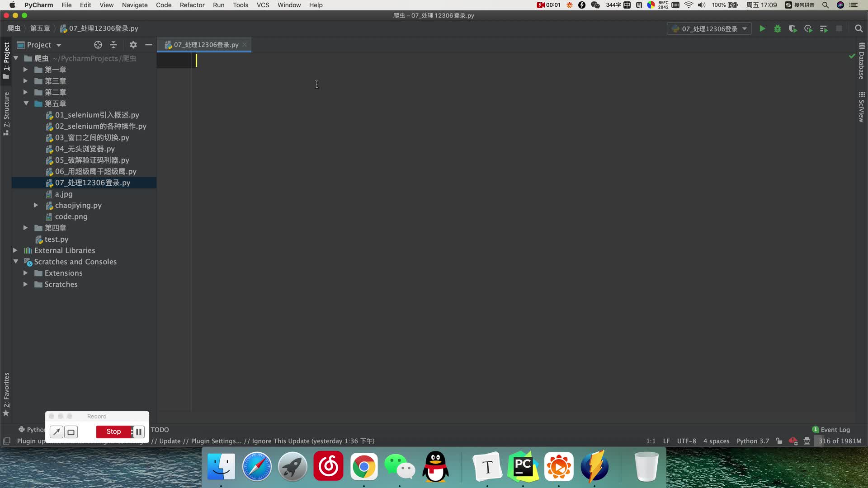Stop the recording
This screenshot has height=488, width=868.
click(x=113, y=432)
